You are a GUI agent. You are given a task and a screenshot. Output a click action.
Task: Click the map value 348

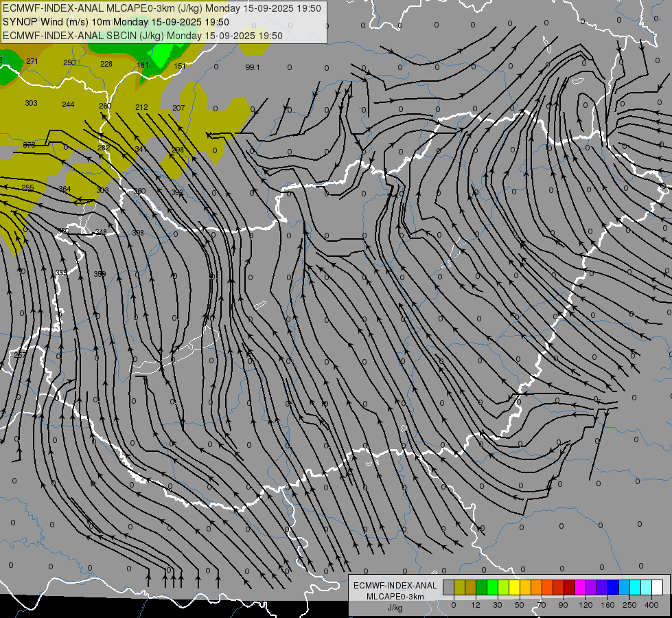click(x=101, y=232)
